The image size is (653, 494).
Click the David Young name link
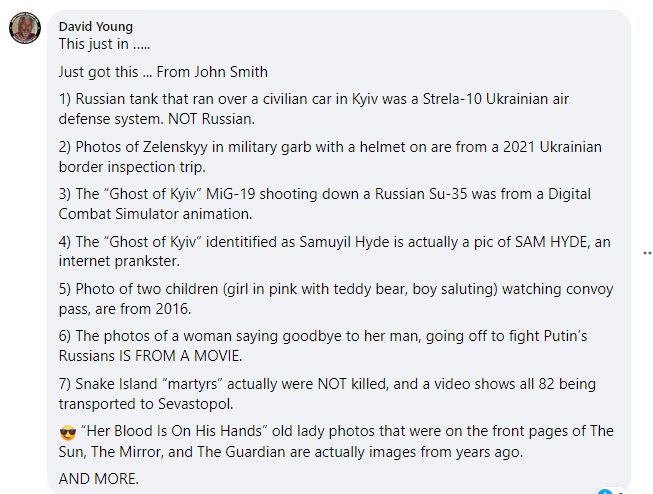96,27
